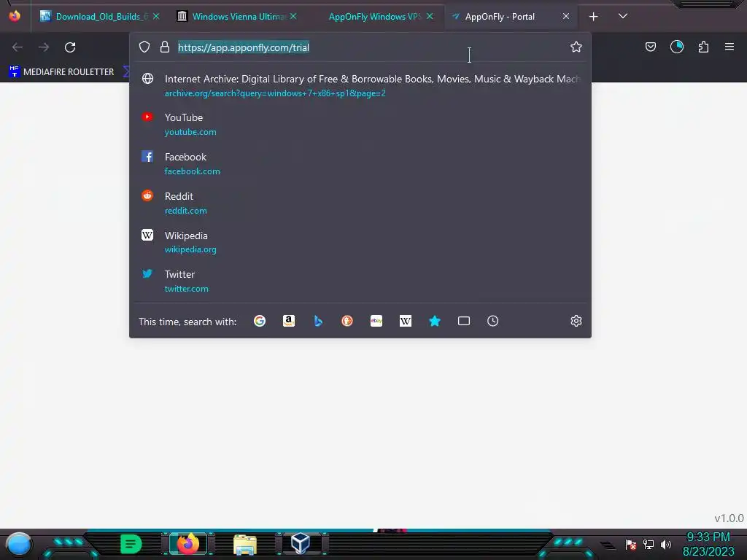This screenshot has width=747, height=560.
Task: Open the Firefox account icon
Action: [x=677, y=47]
